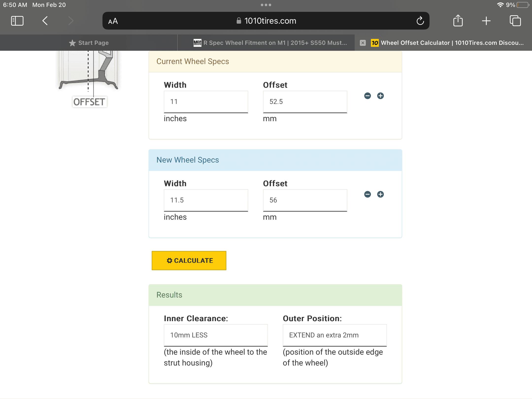This screenshot has width=532, height=399.
Task: Select the Inner Clearance result field
Action: 216,335
